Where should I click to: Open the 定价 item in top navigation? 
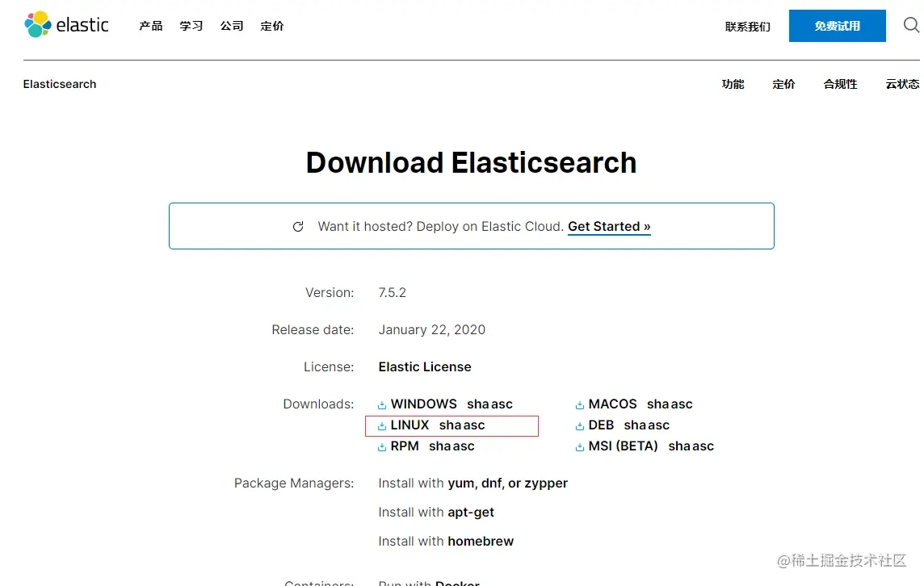pos(272,26)
